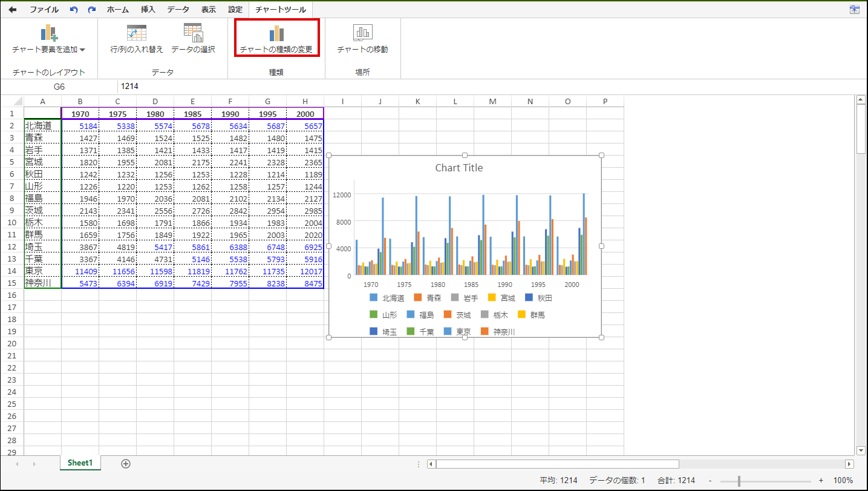Click Change Chart Type (チャートの種類の変更)
This screenshot has width=868, height=491.
pyautogui.click(x=276, y=38)
